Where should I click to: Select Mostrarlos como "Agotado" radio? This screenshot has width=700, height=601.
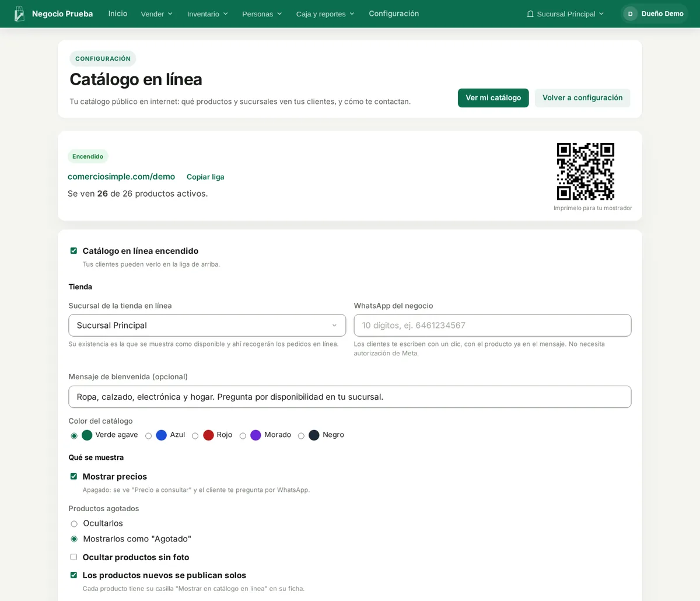click(74, 539)
